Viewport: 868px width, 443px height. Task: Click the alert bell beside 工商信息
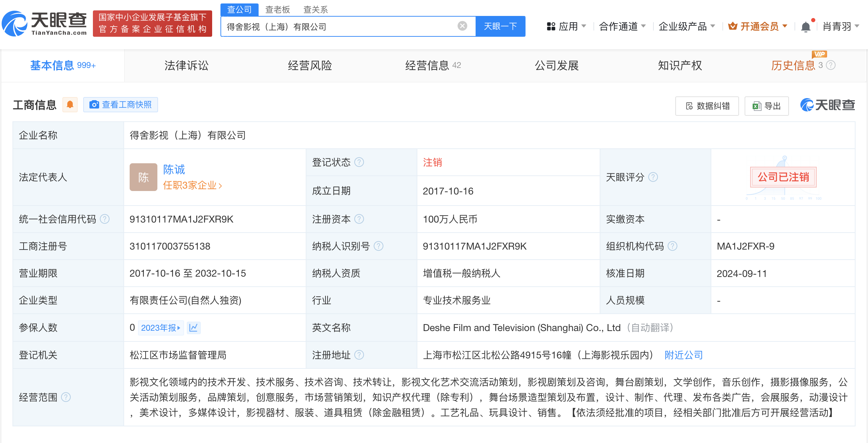pyautogui.click(x=70, y=104)
